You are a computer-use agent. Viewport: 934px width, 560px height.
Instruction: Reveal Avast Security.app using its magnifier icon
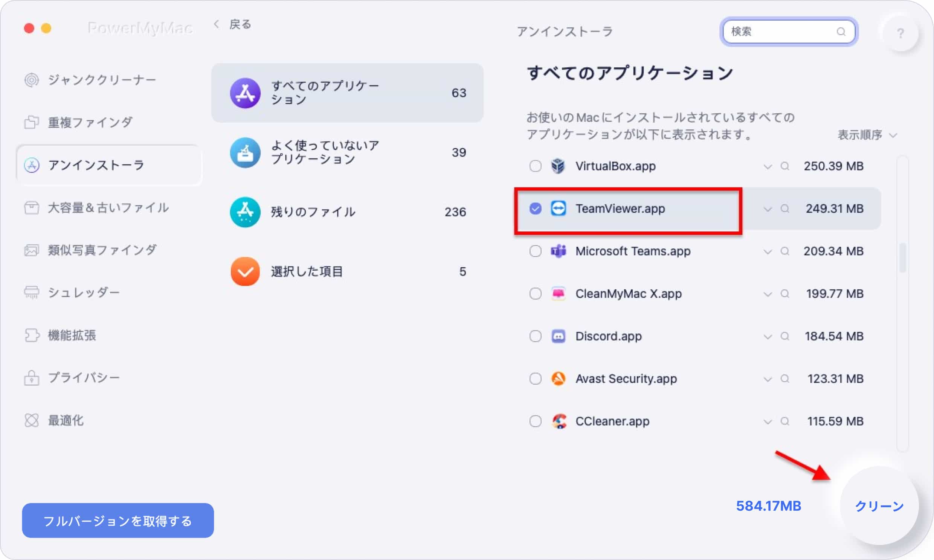(x=785, y=379)
